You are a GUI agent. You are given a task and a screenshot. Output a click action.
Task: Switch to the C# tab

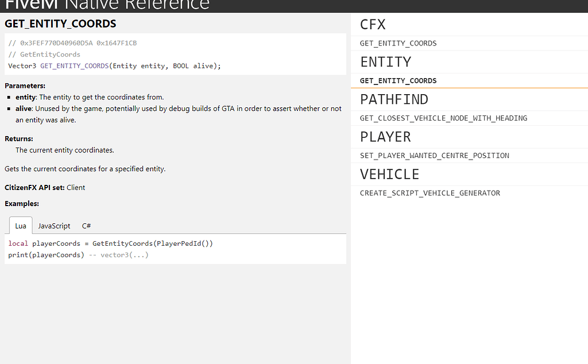coord(86,225)
